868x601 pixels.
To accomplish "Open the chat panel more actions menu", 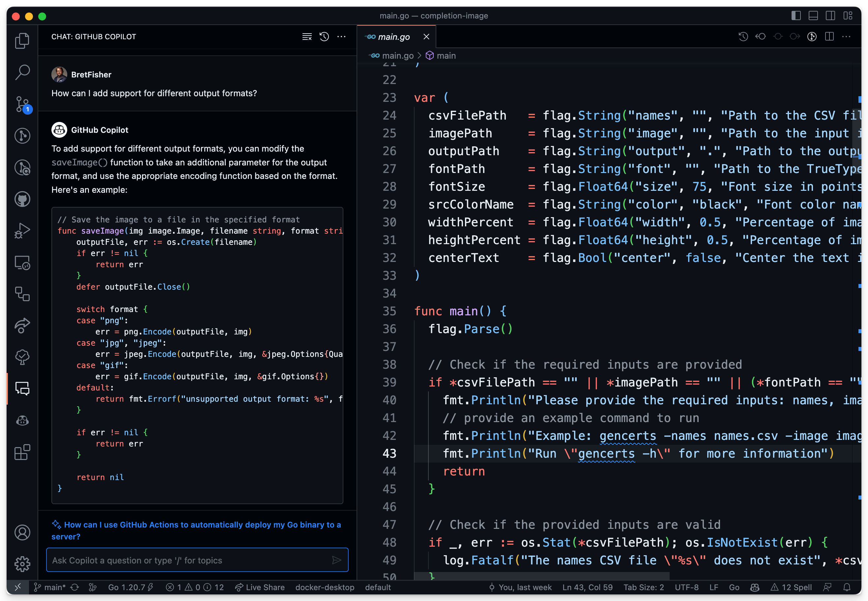I will pos(341,37).
